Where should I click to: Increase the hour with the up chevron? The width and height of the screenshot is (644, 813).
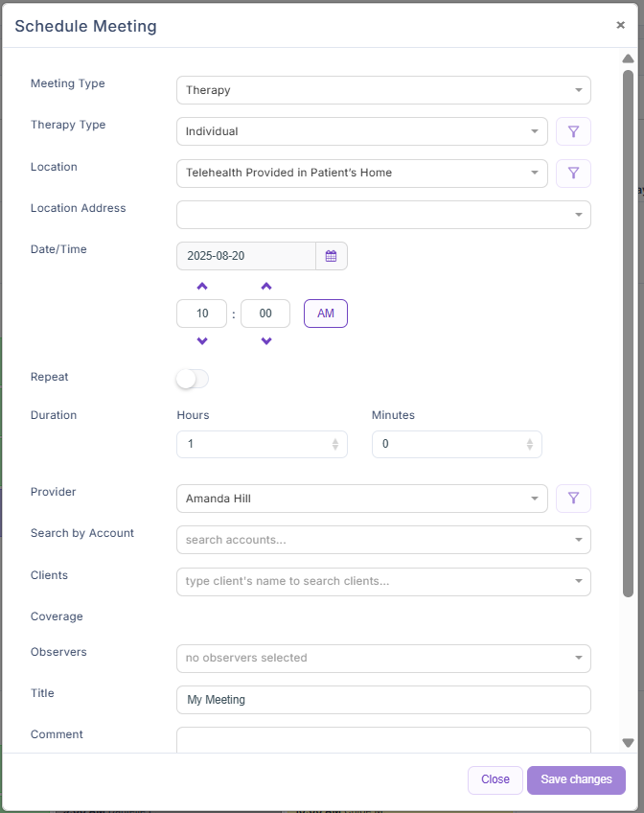click(x=202, y=287)
